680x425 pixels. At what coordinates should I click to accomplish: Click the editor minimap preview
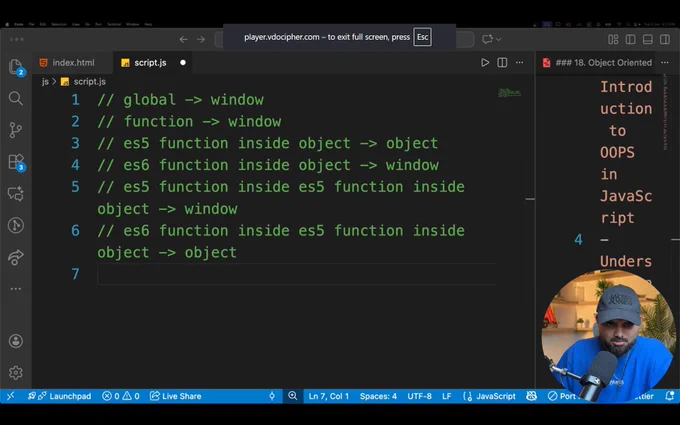tap(510, 92)
